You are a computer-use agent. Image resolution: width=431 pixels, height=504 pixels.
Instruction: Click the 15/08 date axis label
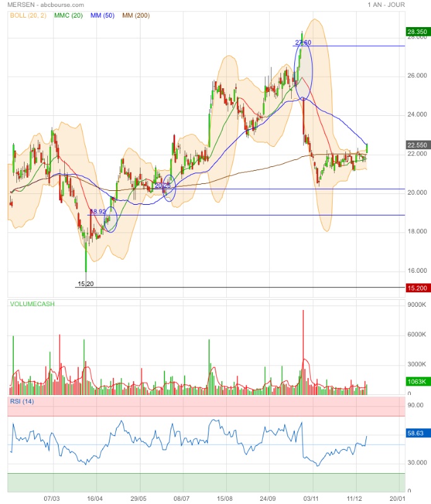[x=225, y=498]
